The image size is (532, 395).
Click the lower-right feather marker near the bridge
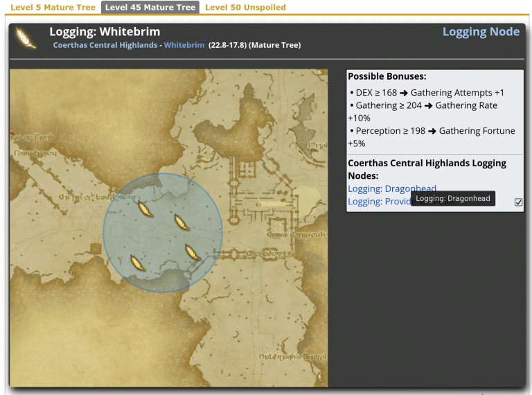pos(193,252)
